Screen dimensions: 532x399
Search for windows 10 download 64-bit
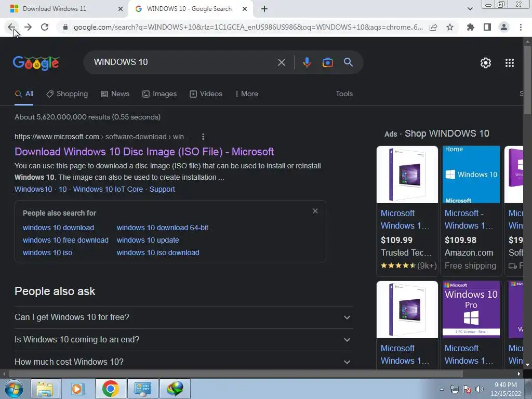[x=163, y=228]
